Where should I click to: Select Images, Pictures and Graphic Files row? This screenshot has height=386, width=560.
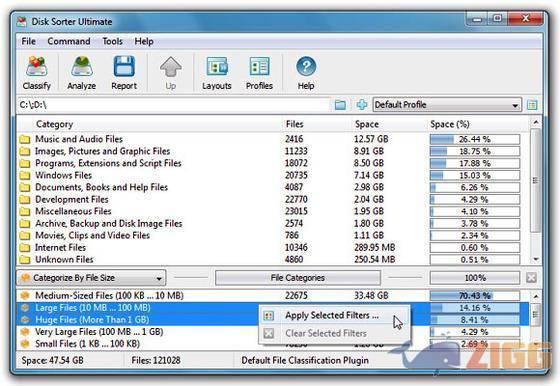[x=273, y=151]
